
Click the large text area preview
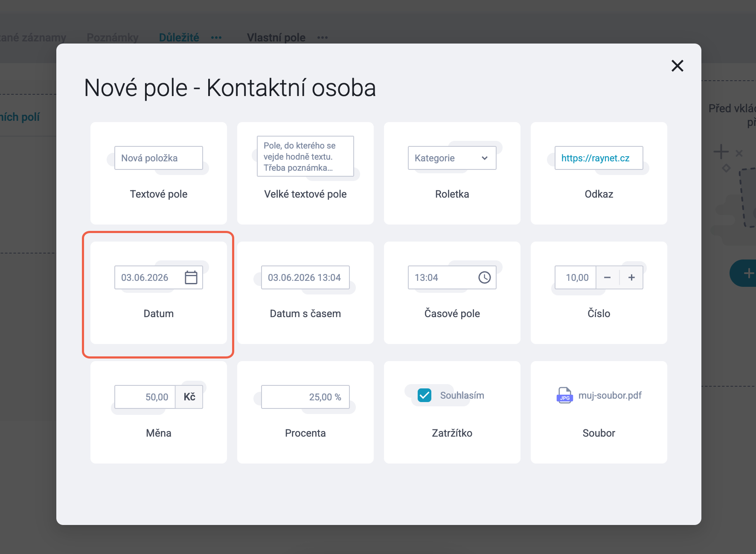305,156
